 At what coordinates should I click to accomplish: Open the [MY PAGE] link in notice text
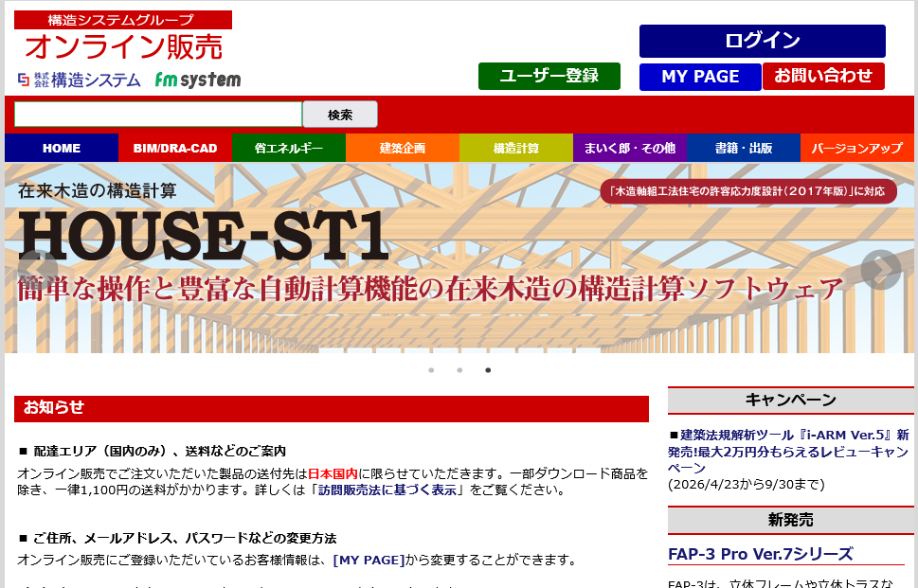[369, 560]
